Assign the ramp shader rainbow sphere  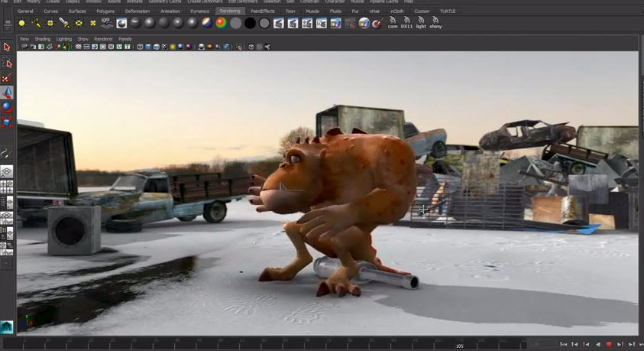(x=222, y=24)
